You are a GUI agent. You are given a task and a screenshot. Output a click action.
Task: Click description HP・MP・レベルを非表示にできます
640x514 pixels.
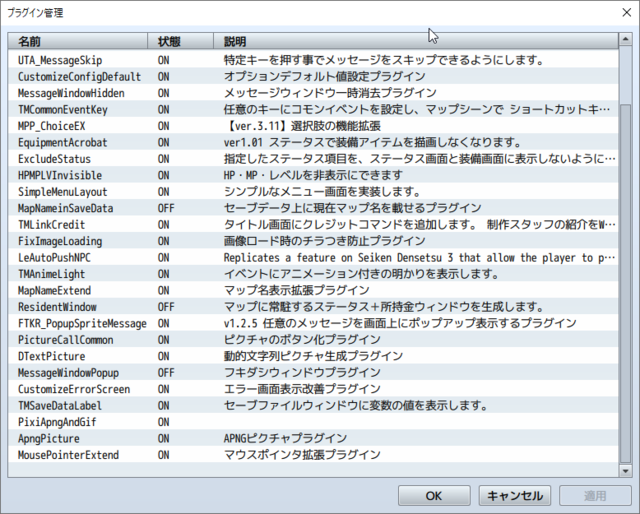pos(313,176)
